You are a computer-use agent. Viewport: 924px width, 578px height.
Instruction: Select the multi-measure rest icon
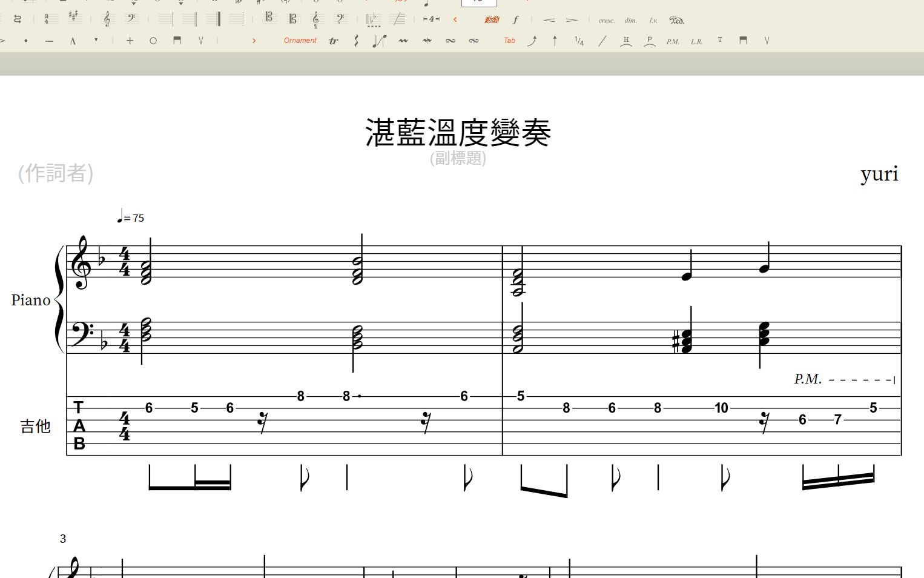431,19
